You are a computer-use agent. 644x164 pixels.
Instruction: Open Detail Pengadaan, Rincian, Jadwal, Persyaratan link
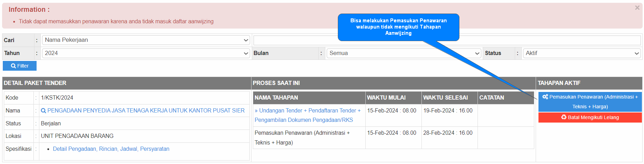click(x=111, y=149)
